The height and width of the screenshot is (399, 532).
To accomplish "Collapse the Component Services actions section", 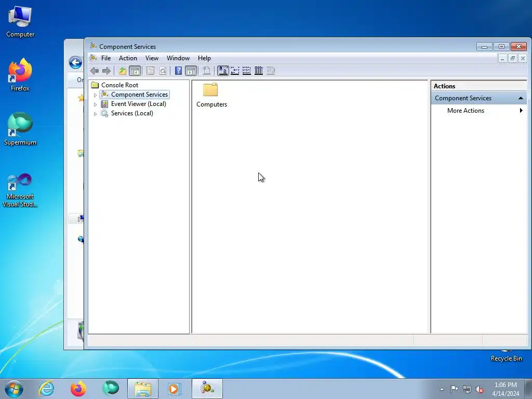I will [x=521, y=98].
